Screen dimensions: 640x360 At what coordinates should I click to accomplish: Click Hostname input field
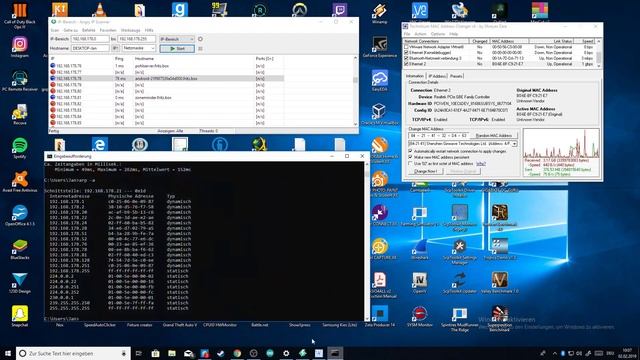tap(90, 48)
